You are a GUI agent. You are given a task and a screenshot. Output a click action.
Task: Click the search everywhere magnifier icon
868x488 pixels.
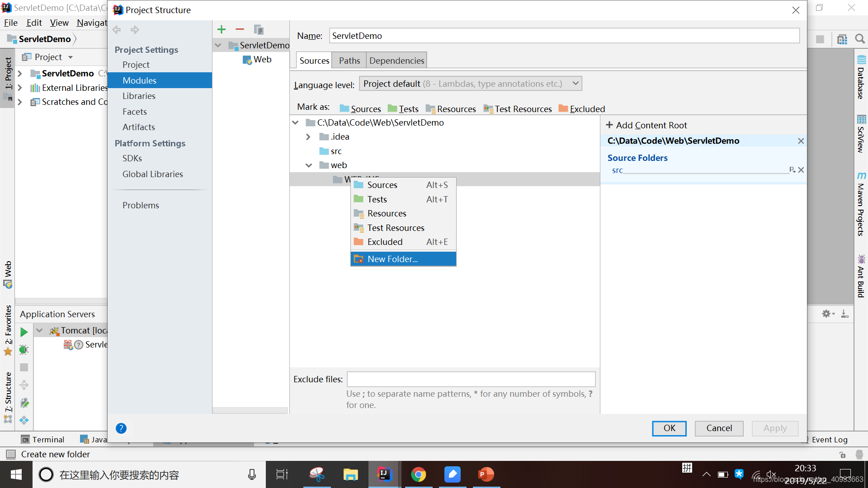(x=860, y=39)
